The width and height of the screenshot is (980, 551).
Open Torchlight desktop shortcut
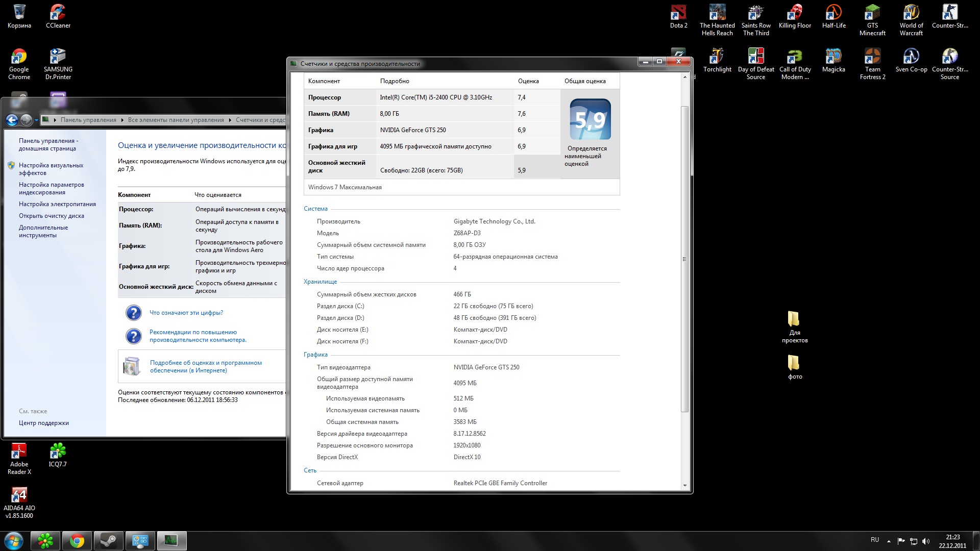point(717,60)
